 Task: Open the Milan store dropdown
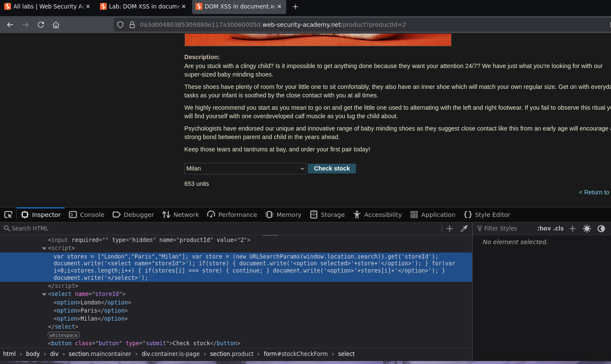click(245, 168)
